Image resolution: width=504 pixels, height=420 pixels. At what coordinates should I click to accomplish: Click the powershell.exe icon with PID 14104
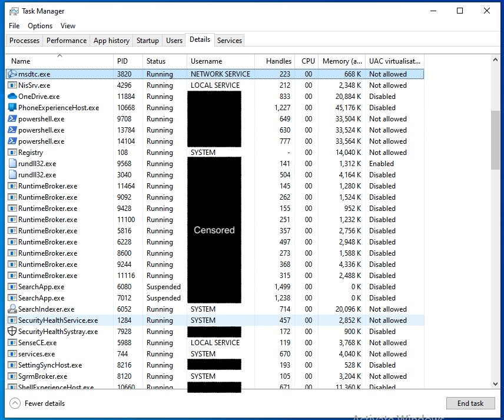(x=12, y=141)
